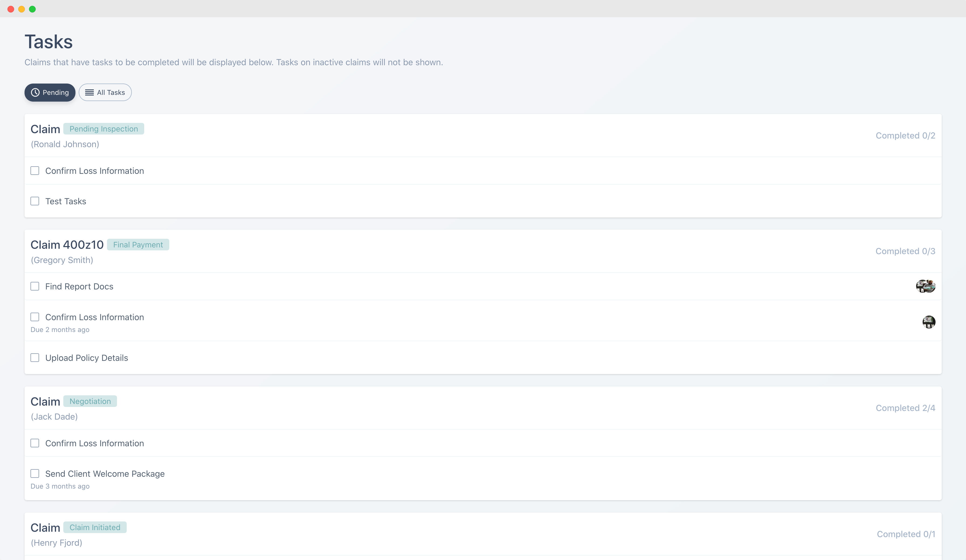Click the clock icon in Pending tab
966x560 pixels.
(35, 92)
